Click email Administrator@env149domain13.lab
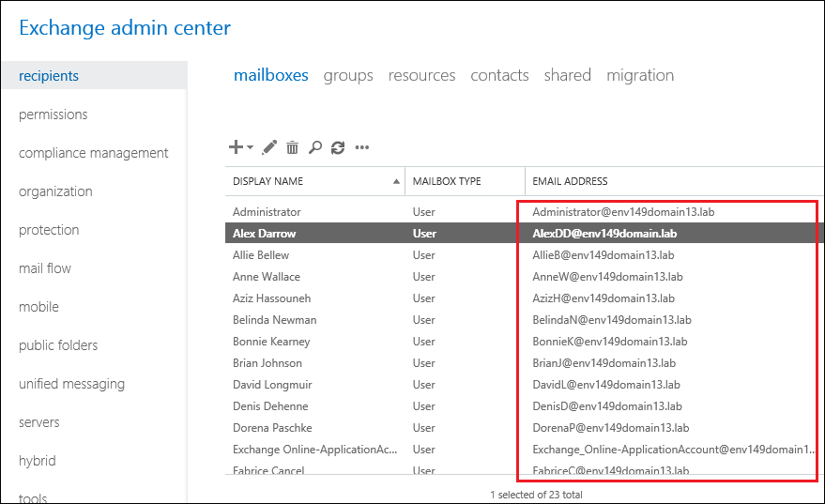The width and height of the screenshot is (825, 504). (623, 211)
